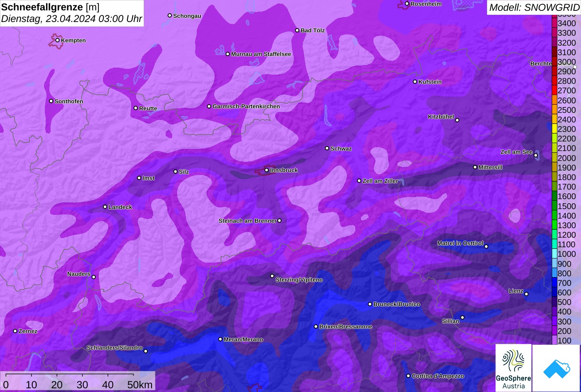Screen dimensions: 581x392
Task: Click the Kufstein marker dot
Action: pos(415,82)
